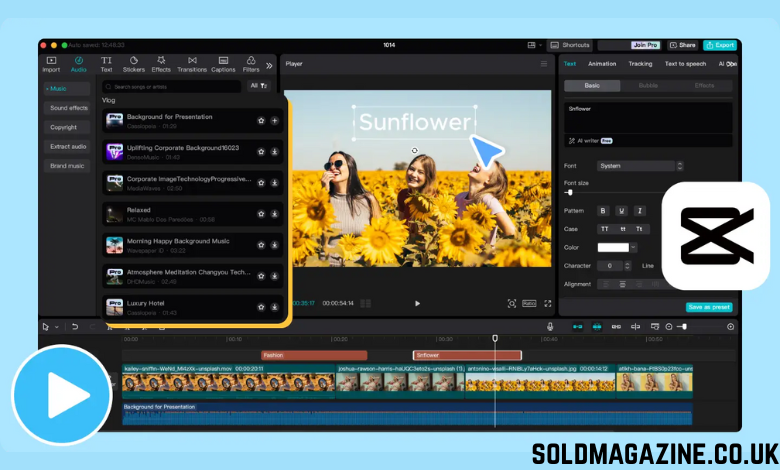
Task: Select the Fashion text clip on timeline
Action: (x=314, y=355)
